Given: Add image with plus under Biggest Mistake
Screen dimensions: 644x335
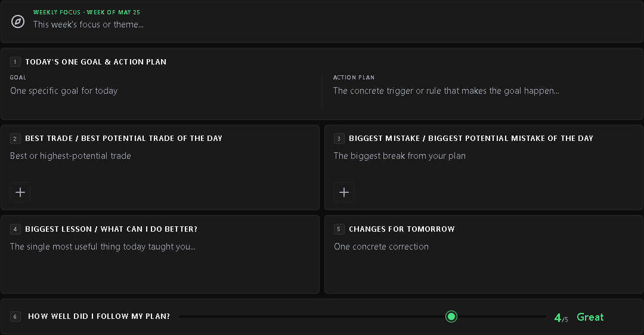Looking at the screenshot, I should [344, 192].
